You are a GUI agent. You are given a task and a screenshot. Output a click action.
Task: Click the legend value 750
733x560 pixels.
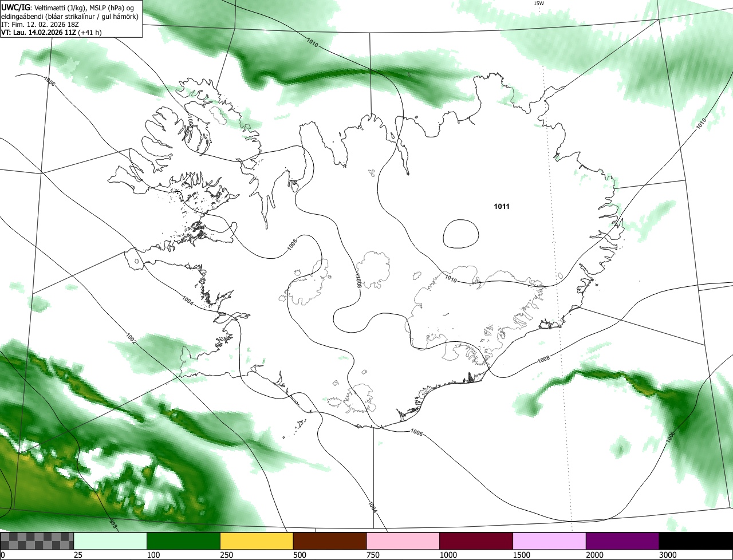(373, 555)
